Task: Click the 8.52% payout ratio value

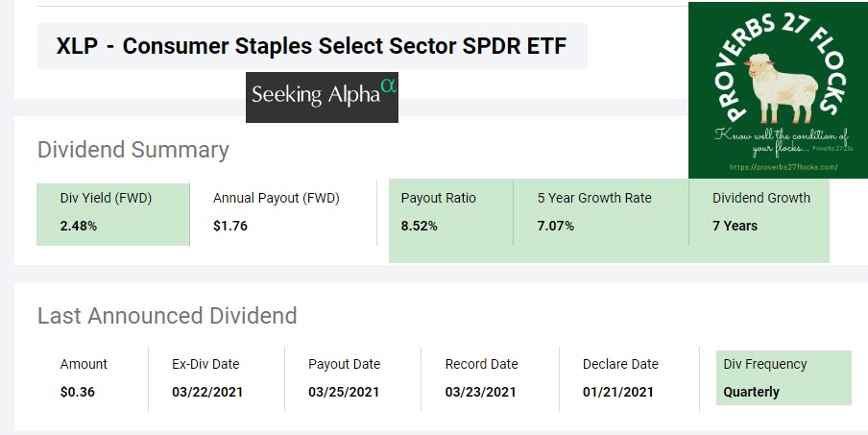Action: [x=420, y=226]
